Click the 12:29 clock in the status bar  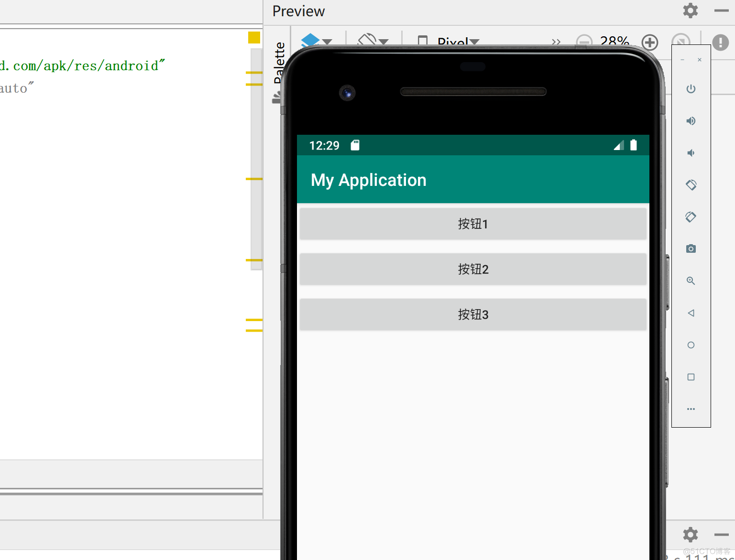(324, 146)
